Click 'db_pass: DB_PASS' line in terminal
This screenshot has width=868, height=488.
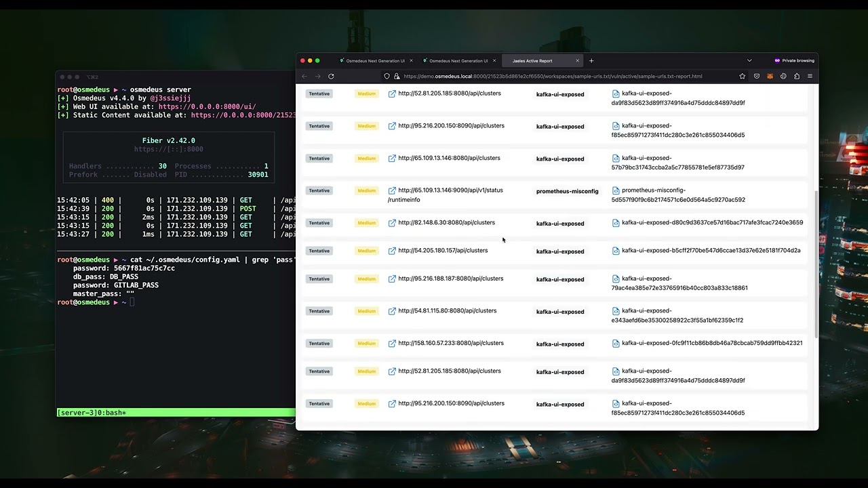click(106, 277)
